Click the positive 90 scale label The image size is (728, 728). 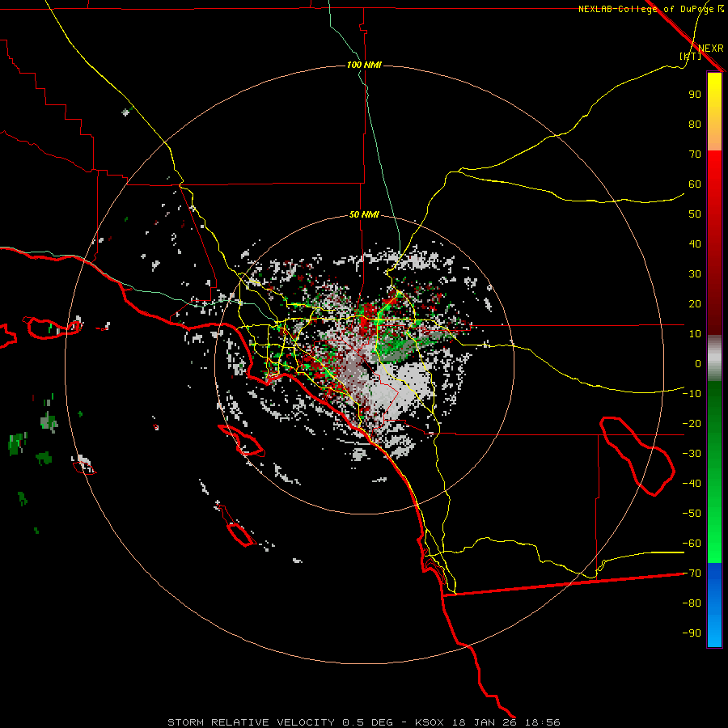(x=695, y=95)
